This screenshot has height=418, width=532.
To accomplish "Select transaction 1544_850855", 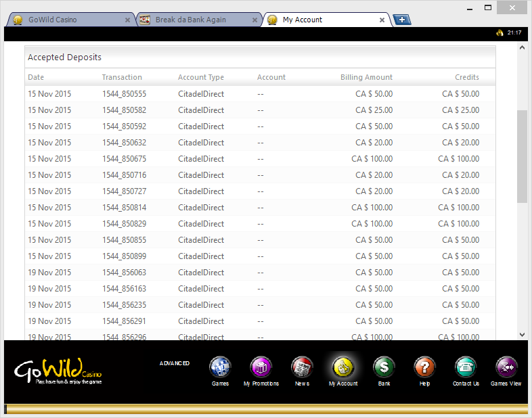I will pos(124,240).
